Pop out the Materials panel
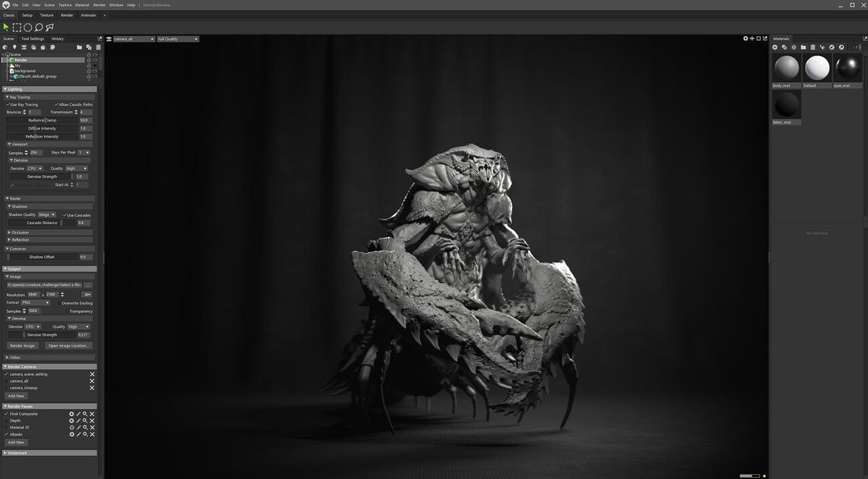Viewport: 868px width, 479px height. (864, 39)
